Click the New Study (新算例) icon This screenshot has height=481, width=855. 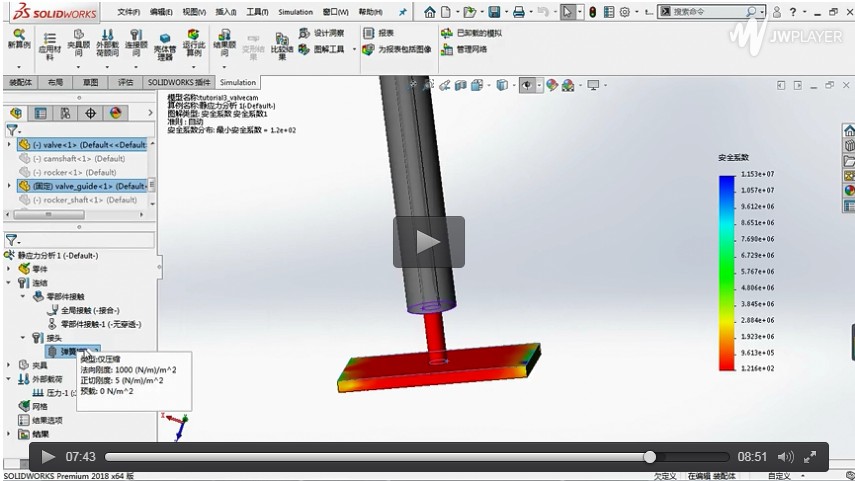pos(18,44)
